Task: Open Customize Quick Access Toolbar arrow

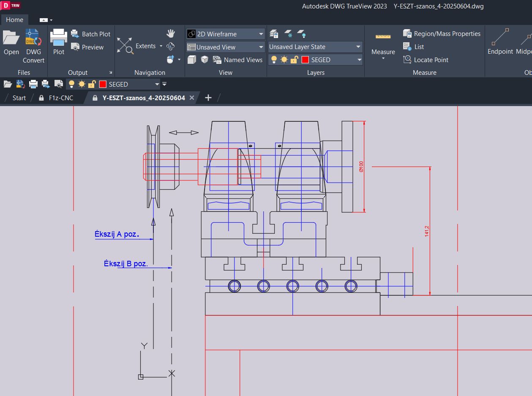Action: tap(164, 84)
